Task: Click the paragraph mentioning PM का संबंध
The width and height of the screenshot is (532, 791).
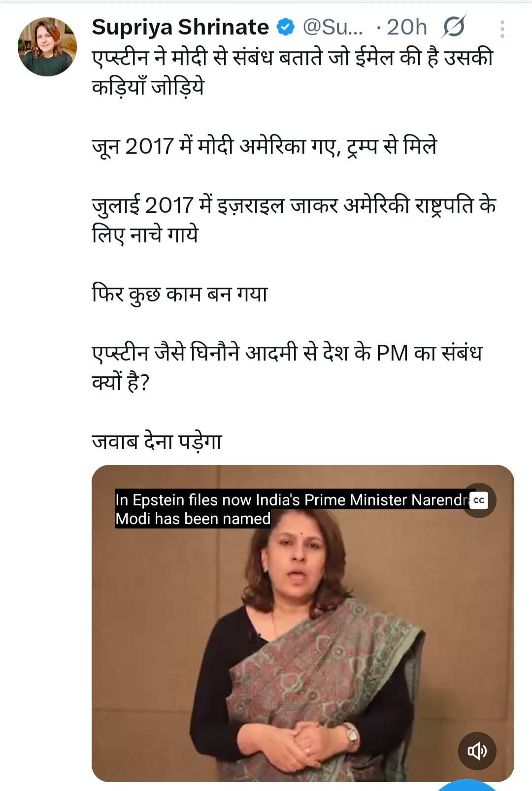Action: (x=287, y=367)
